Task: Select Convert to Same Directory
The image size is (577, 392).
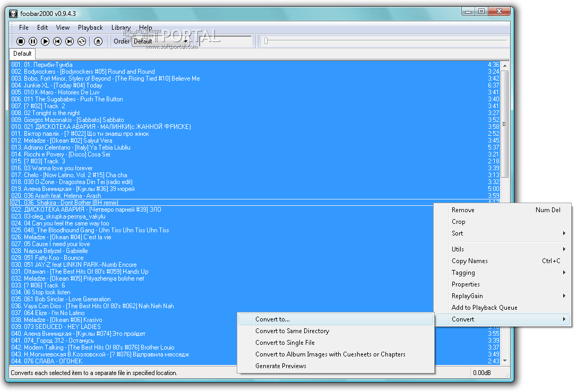Action: point(335,331)
